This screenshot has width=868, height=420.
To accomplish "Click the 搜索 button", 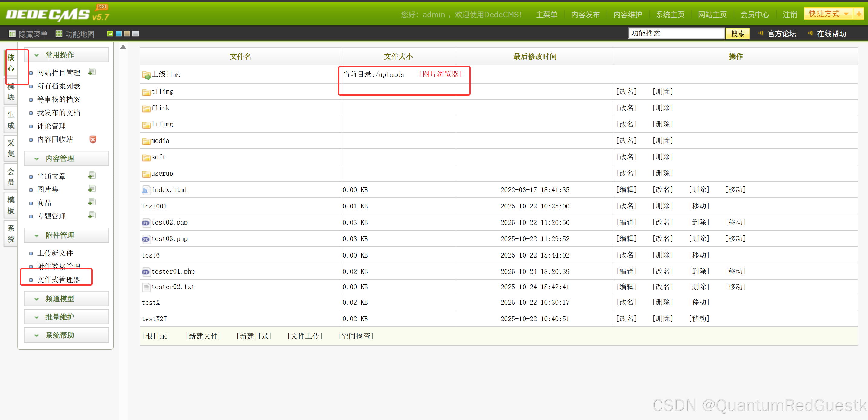I will point(737,34).
